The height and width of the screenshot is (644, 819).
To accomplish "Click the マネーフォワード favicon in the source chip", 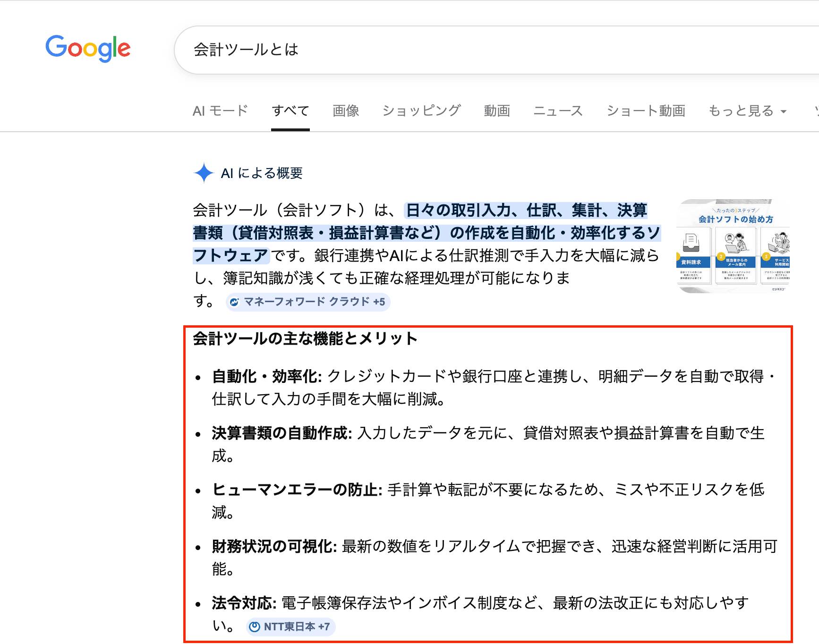I will click(235, 302).
